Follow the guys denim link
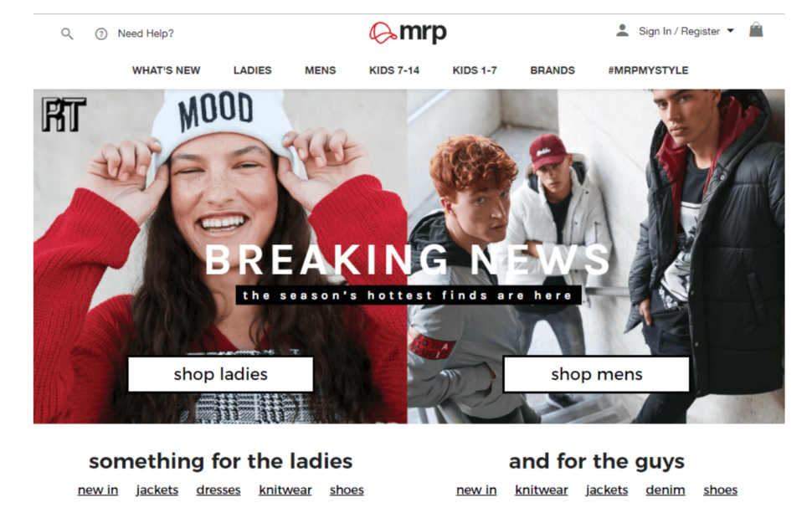The width and height of the screenshot is (812, 508). [x=666, y=490]
